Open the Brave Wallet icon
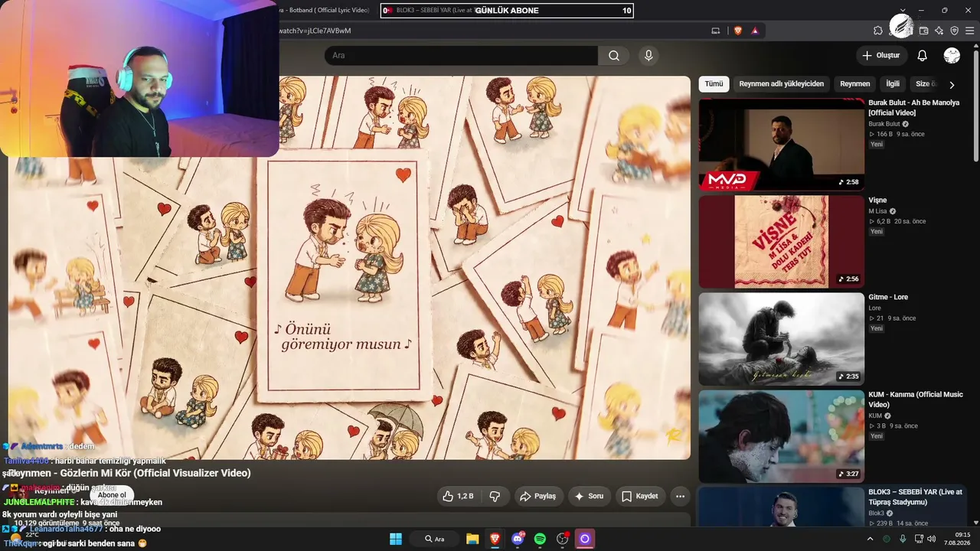Viewport: 980px width, 551px height. 924,31
